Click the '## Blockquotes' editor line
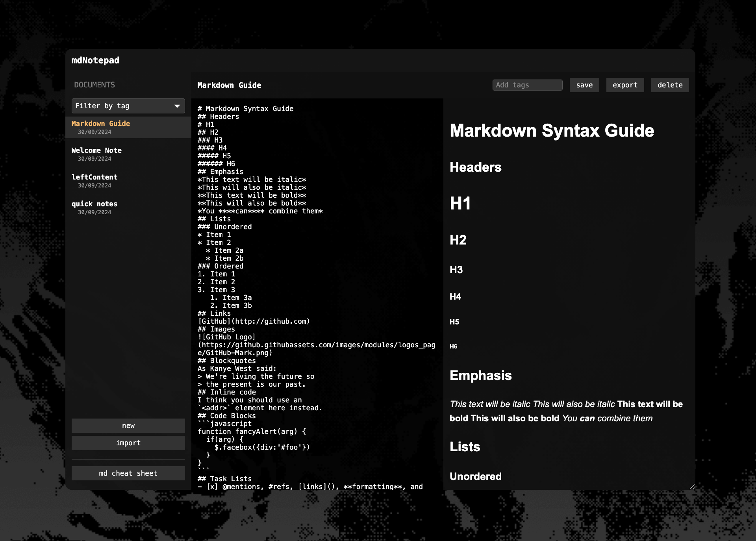 point(227,361)
